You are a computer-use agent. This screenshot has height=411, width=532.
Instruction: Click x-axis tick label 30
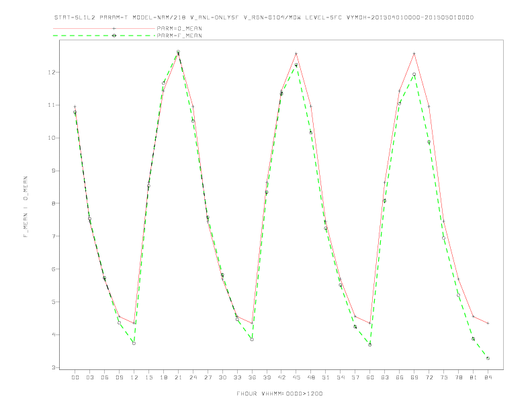[x=222, y=377]
